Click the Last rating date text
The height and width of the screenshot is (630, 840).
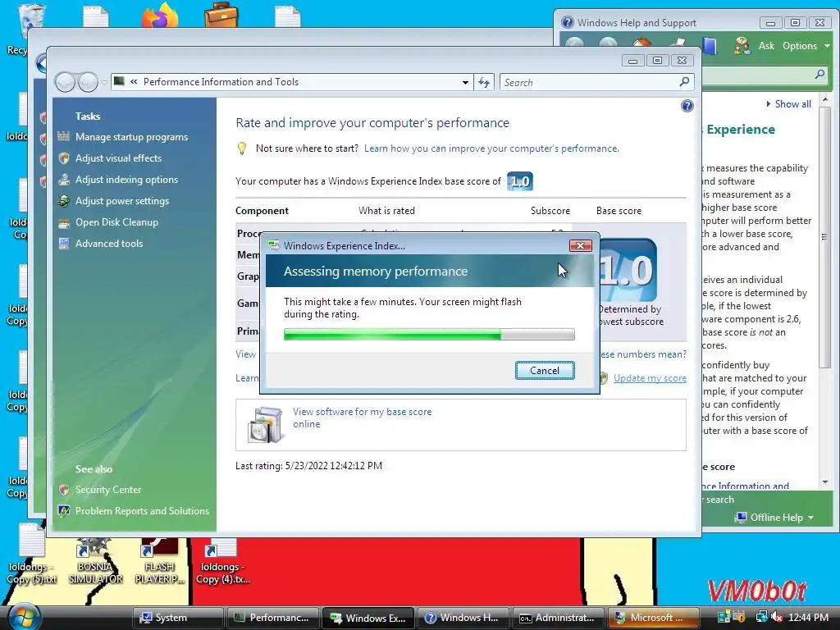[x=309, y=466]
